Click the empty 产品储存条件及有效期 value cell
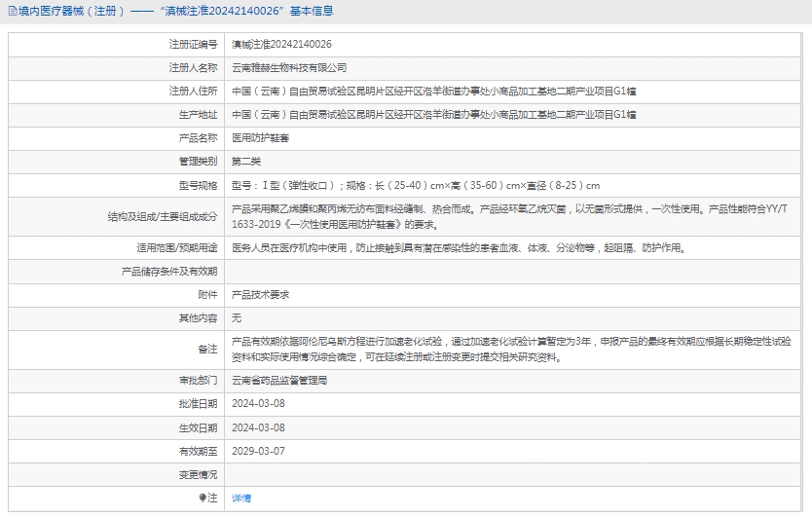 [x=514, y=271]
